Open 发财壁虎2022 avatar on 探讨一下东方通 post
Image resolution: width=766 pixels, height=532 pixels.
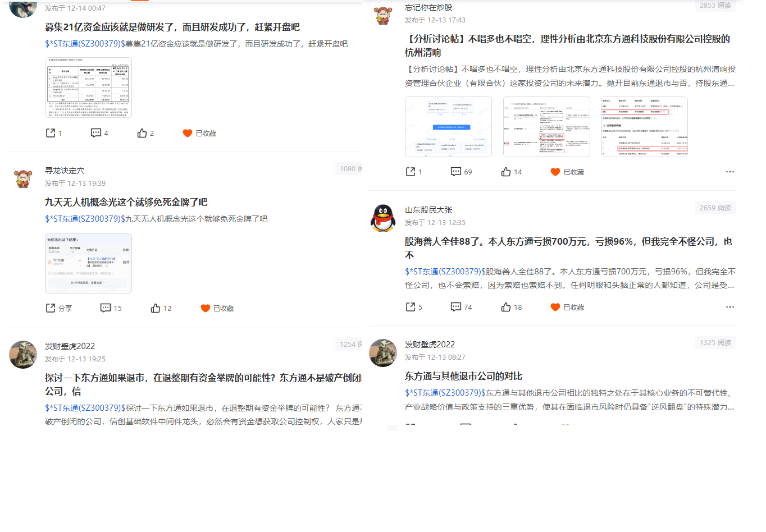(23, 355)
